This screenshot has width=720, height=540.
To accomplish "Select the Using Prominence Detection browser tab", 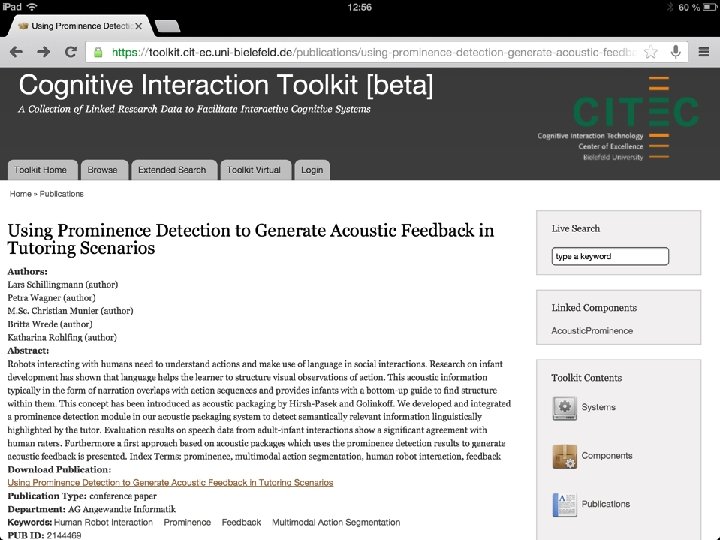I will pyautogui.click(x=80, y=26).
